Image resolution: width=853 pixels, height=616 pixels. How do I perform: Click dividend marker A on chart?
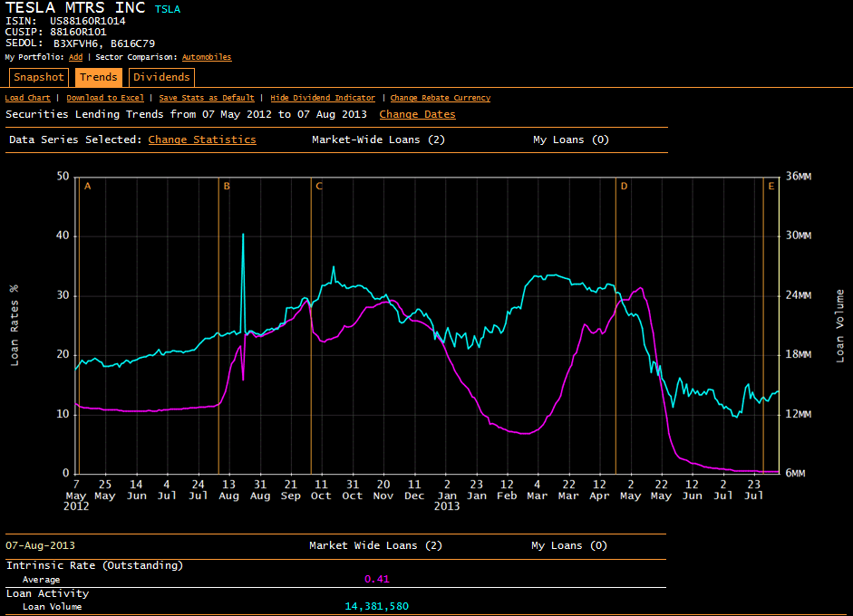click(x=88, y=186)
